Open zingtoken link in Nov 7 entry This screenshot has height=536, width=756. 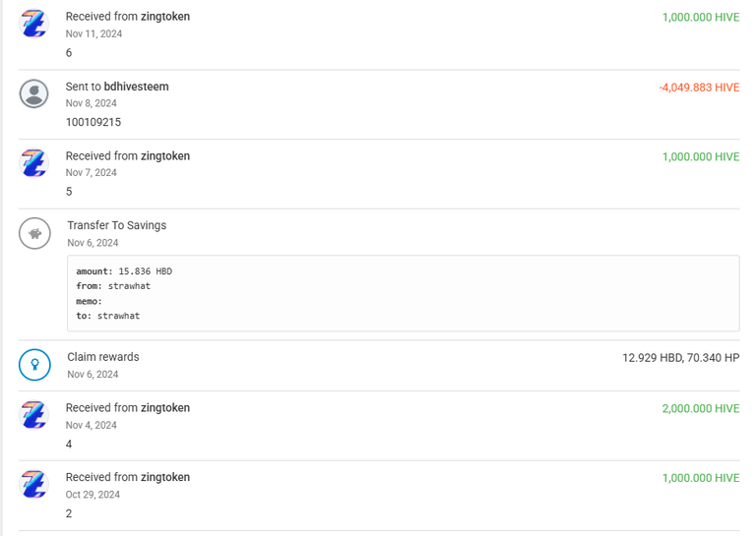[165, 156]
